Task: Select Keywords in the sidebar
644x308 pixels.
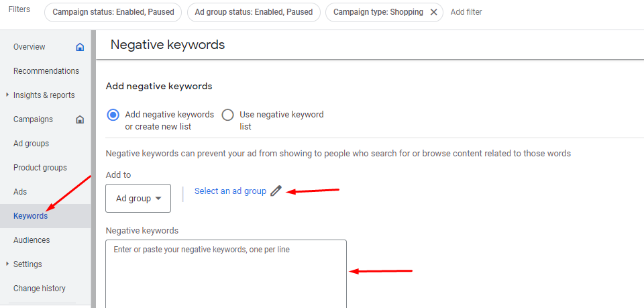Action: tap(30, 216)
